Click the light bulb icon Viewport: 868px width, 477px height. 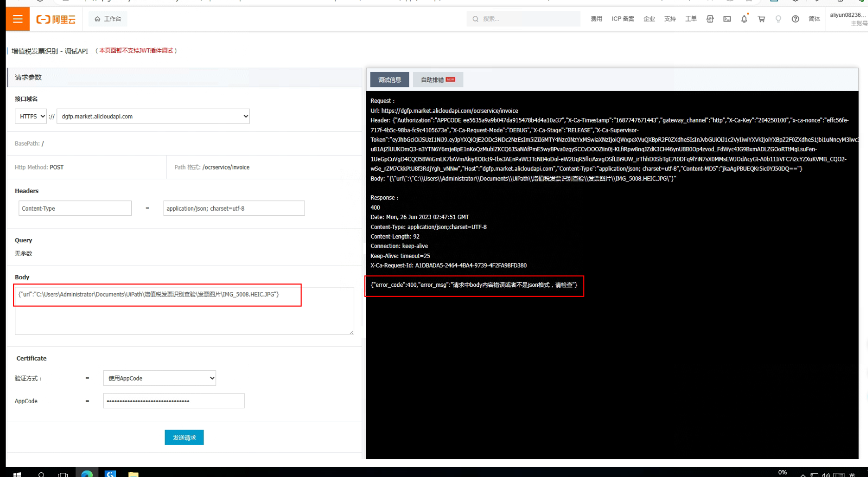point(778,19)
